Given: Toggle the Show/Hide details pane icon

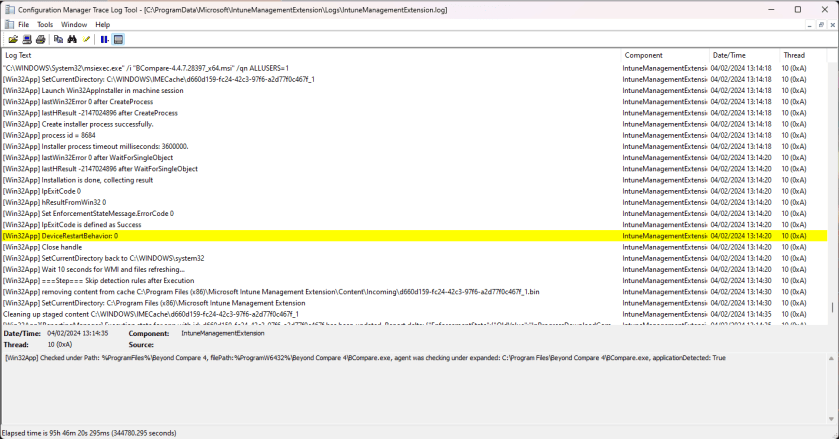Looking at the screenshot, I should click(118, 40).
